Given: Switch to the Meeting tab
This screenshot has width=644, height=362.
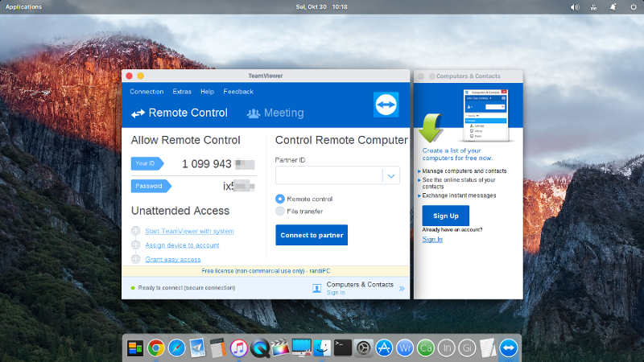Looking at the screenshot, I should click(x=275, y=113).
